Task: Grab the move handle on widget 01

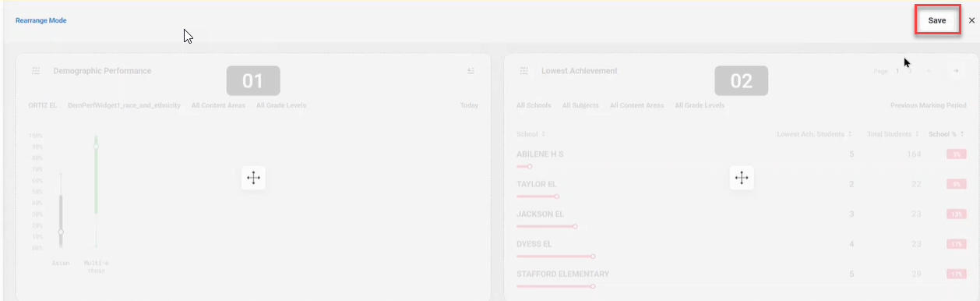Action: pos(253,178)
